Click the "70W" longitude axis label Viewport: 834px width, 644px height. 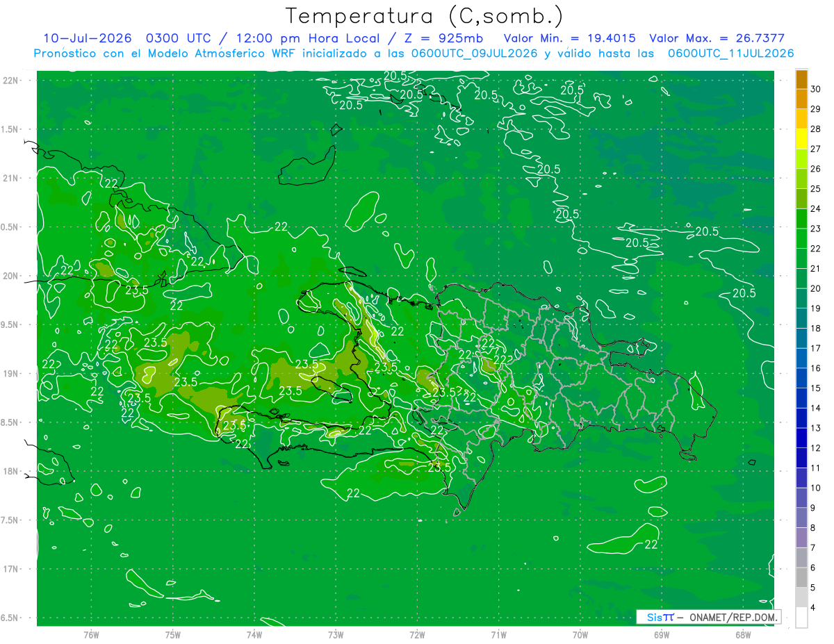click(x=580, y=634)
